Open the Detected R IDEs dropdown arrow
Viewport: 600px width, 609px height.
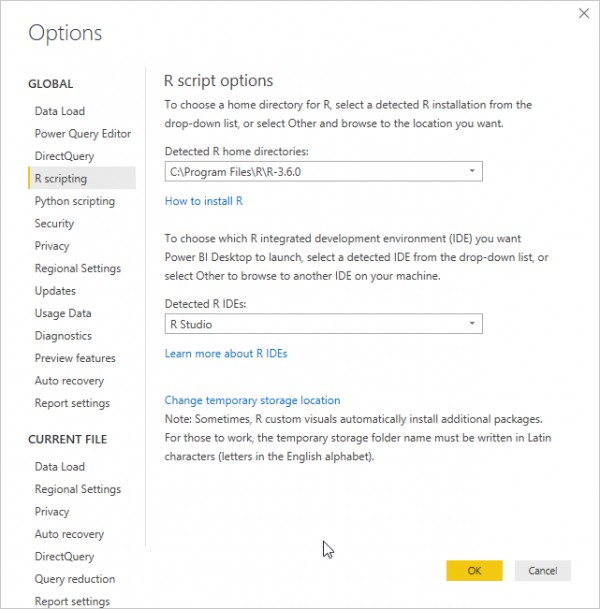pyautogui.click(x=472, y=324)
